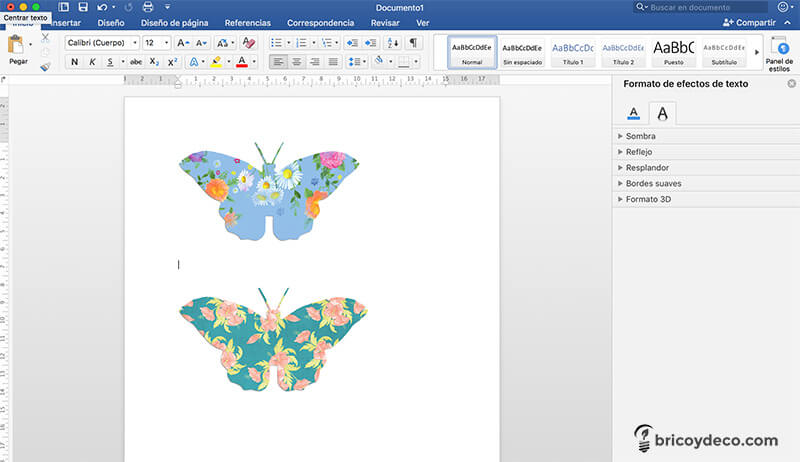Image resolution: width=800 pixels, height=462 pixels.
Task: Click the text highlight color marker
Action: pyautogui.click(x=216, y=62)
